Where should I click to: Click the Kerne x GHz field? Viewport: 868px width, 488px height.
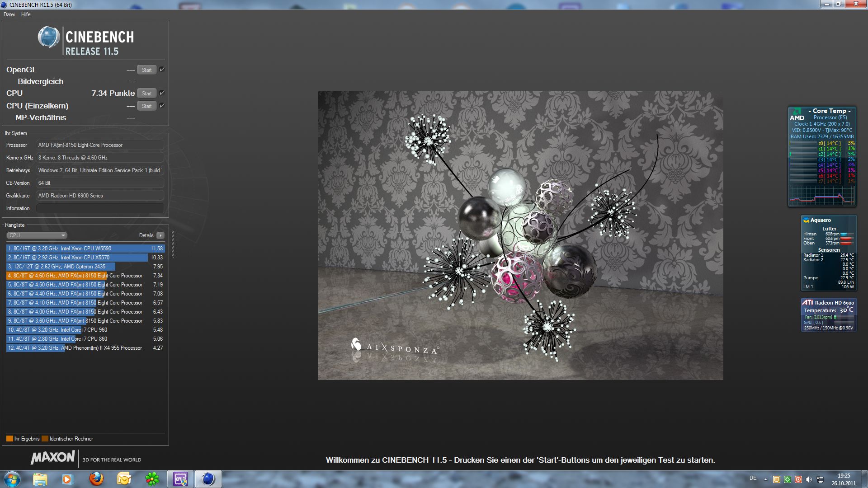tap(100, 158)
